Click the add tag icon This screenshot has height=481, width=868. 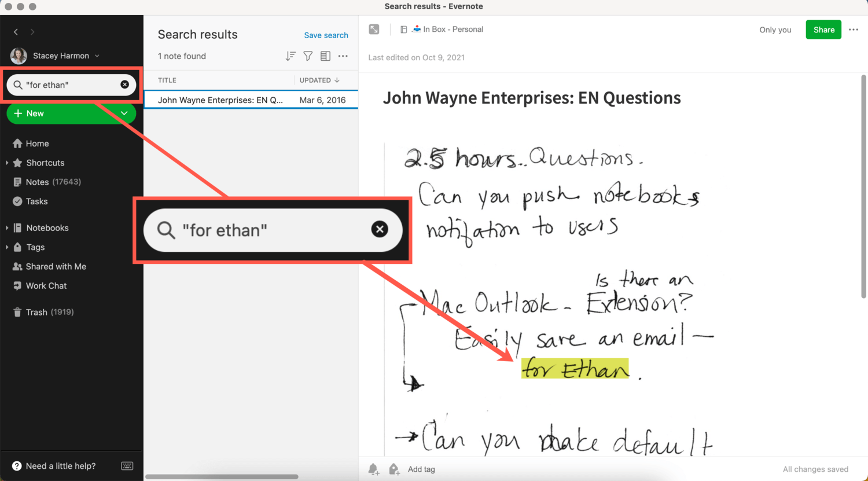pyautogui.click(x=394, y=469)
